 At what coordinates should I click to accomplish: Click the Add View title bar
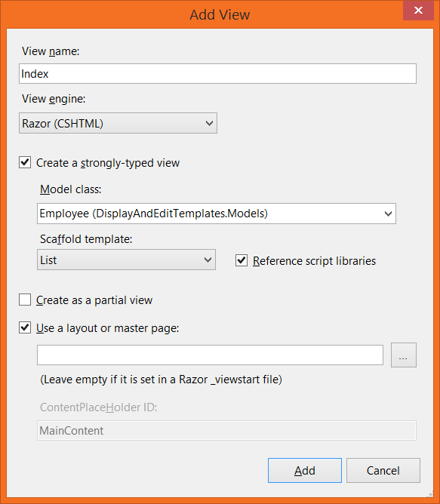(220, 15)
